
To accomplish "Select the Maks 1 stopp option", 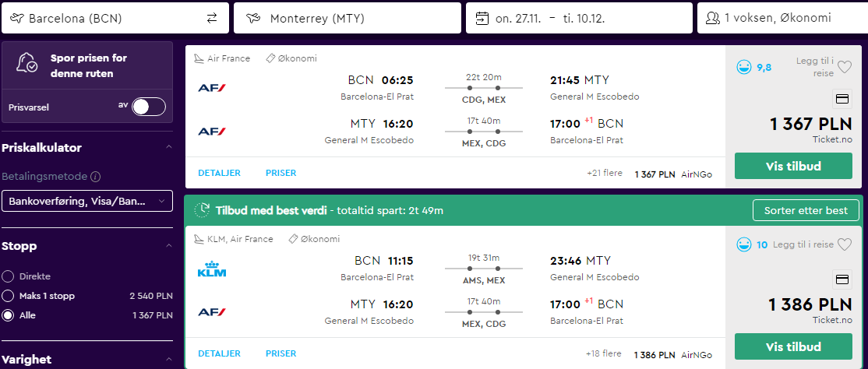I will (x=9, y=296).
